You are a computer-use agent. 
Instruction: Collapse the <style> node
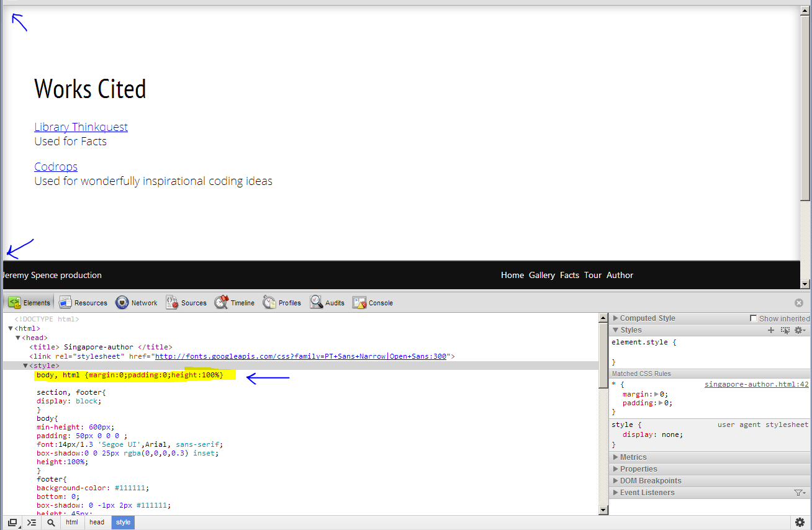tap(25, 366)
